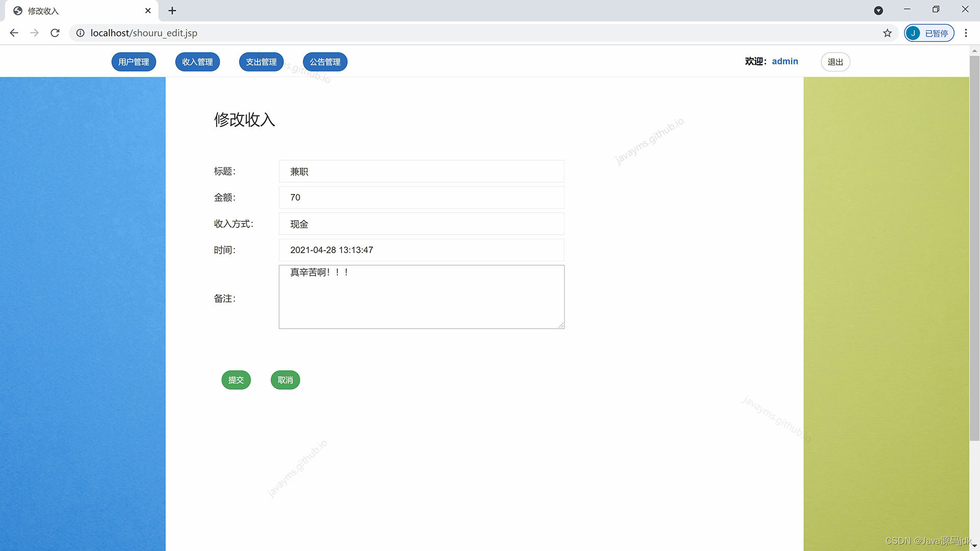Minimize the browser window
Image resolution: width=980 pixels, height=551 pixels.
[907, 9]
